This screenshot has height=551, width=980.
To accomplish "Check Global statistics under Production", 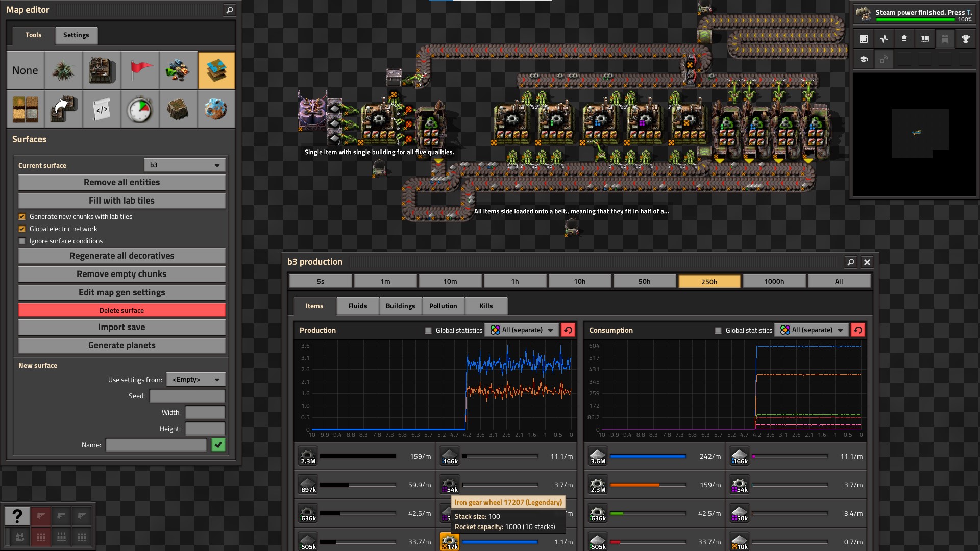I will coord(428,331).
